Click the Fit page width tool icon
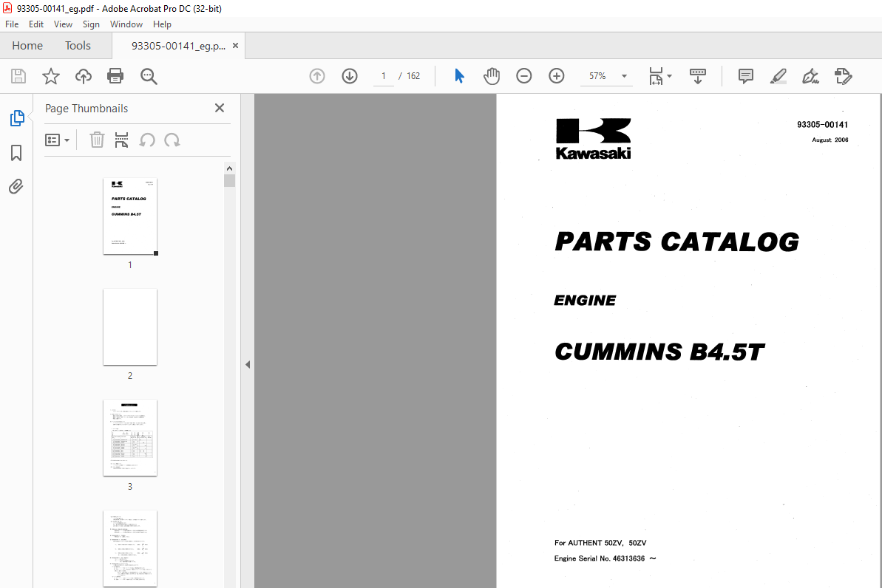882x588 pixels. pos(656,76)
